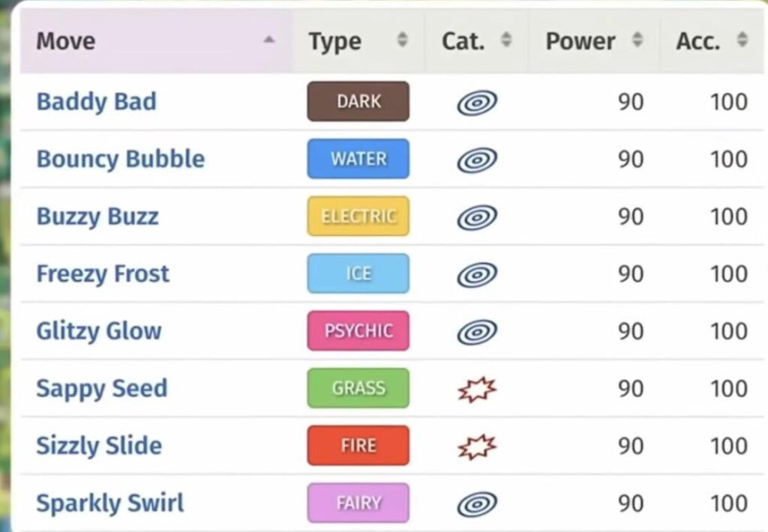768x532 pixels.
Task: Click the pink PSYCHIC type badge
Action: [x=358, y=331]
